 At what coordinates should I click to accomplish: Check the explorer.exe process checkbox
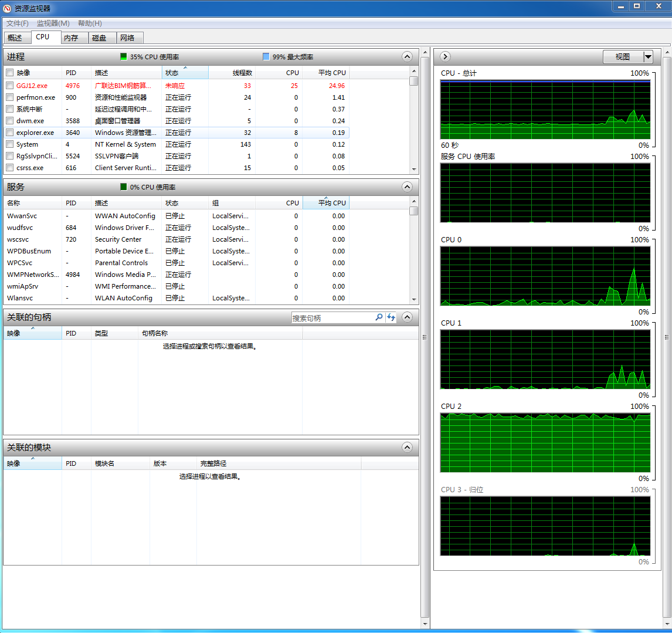click(10, 133)
